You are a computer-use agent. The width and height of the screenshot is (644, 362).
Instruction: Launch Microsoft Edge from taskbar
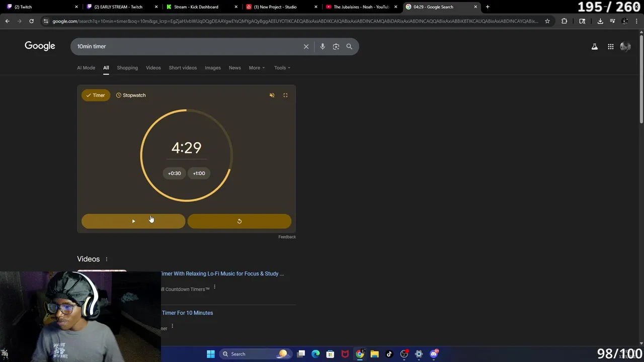click(315, 354)
